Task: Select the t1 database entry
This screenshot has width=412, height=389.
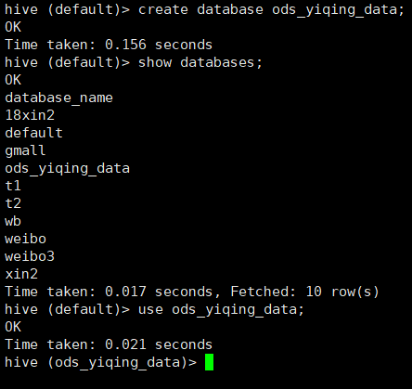Action: click(13, 186)
